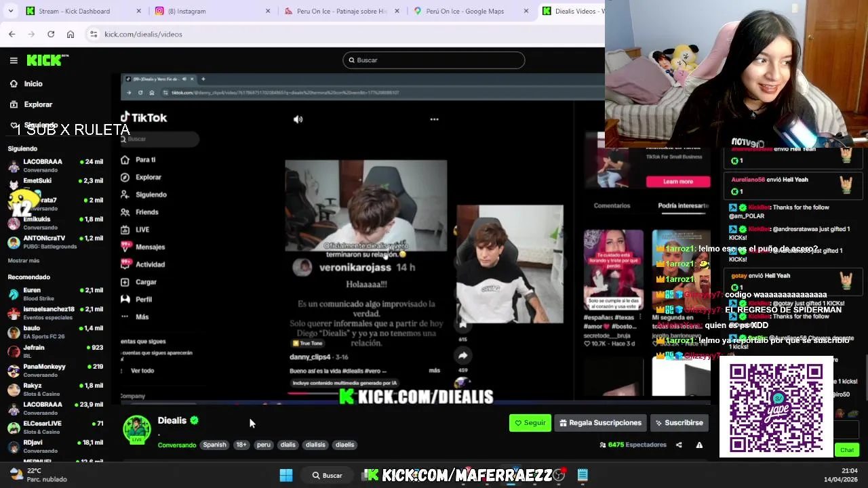Click the TikTok logo in the stream

pos(144,117)
